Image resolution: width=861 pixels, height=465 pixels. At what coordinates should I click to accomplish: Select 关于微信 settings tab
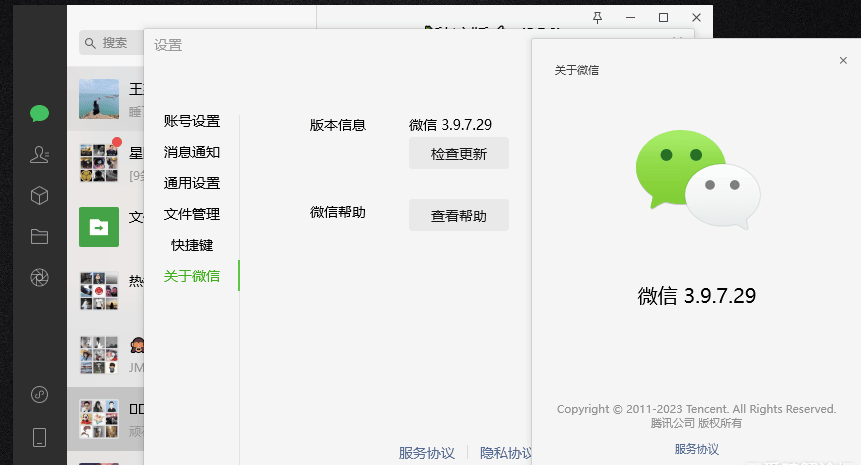tap(192, 276)
